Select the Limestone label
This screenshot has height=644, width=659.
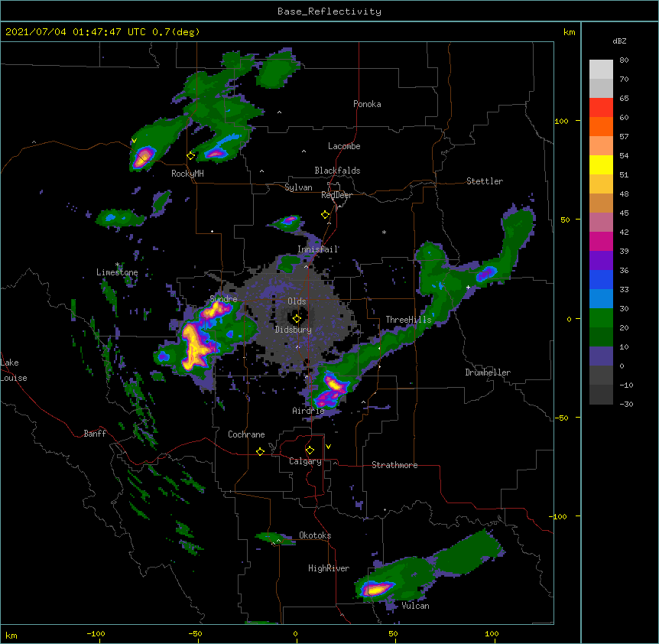(117, 272)
